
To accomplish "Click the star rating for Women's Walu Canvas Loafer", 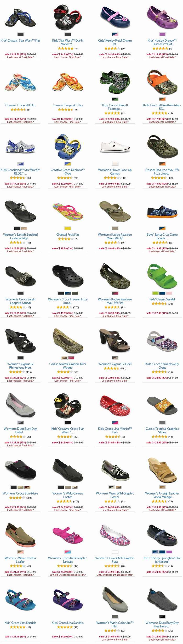I will (64, 501).
